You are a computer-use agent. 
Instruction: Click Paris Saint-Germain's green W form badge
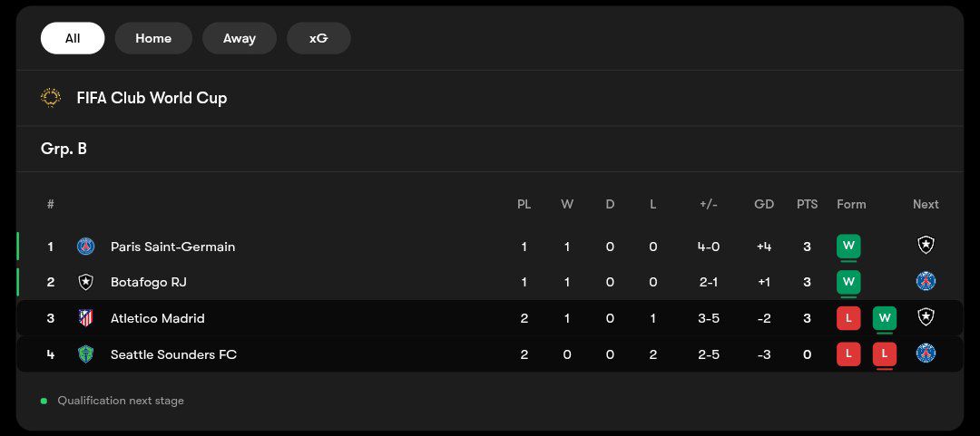(x=848, y=247)
